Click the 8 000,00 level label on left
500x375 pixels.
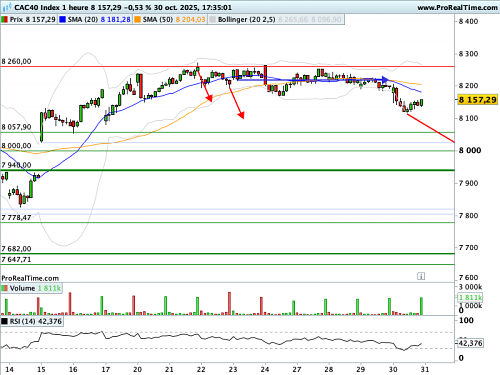click(16, 146)
